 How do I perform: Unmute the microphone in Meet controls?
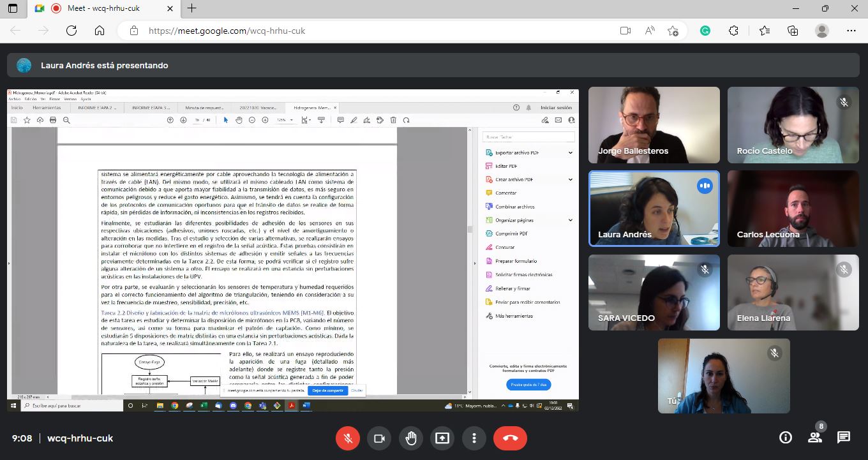click(x=348, y=438)
